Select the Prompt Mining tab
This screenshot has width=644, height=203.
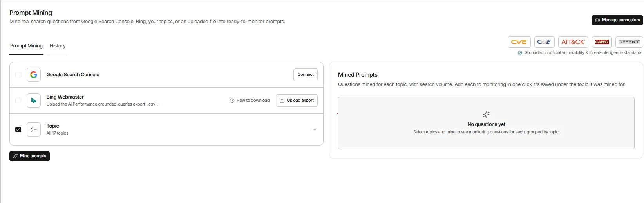26,46
